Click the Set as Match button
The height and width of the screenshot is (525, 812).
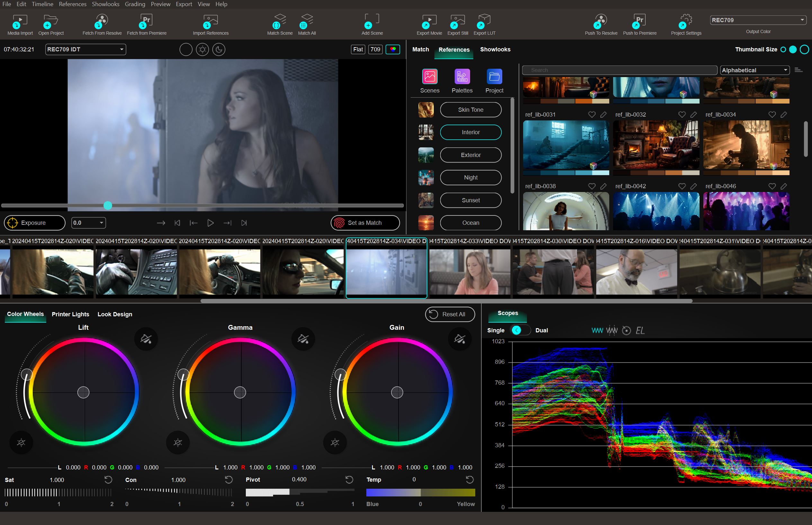(365, 223)
